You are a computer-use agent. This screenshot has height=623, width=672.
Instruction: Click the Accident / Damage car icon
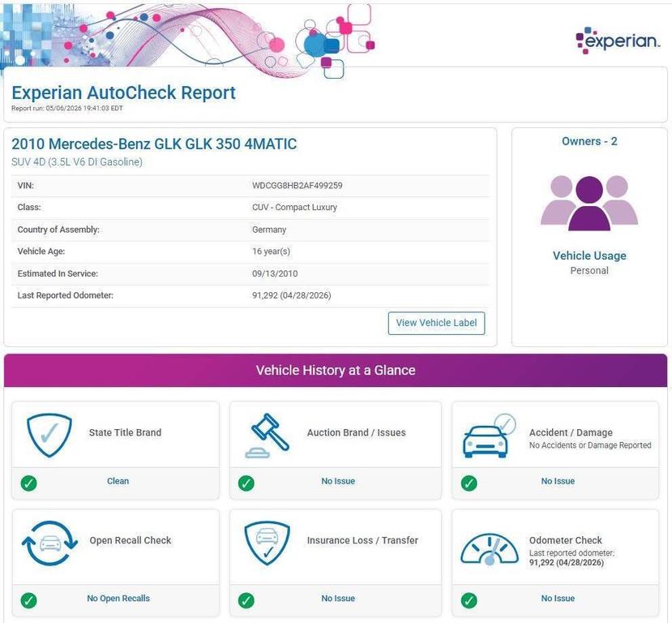(x=489, y=436)
